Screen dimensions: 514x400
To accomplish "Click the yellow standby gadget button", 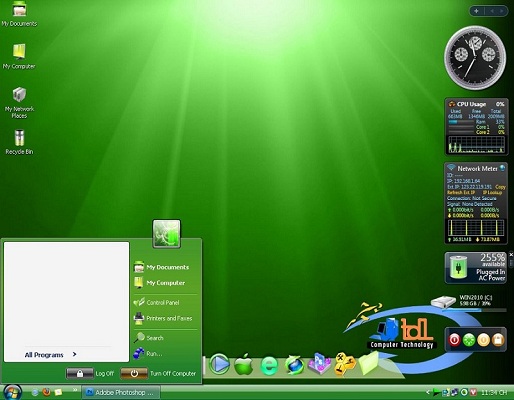I will click(x=483, y=340).
